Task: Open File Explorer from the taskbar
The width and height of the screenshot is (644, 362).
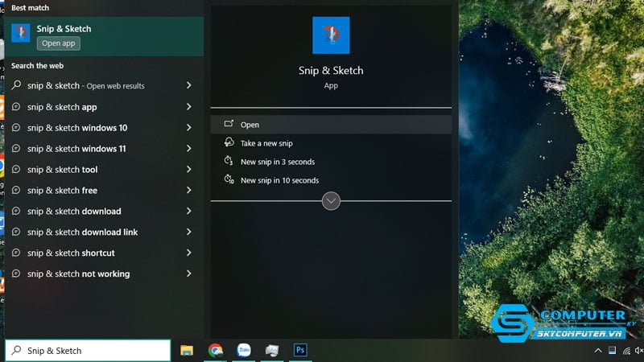Action: pyautogui.click(x=187, y=350)
